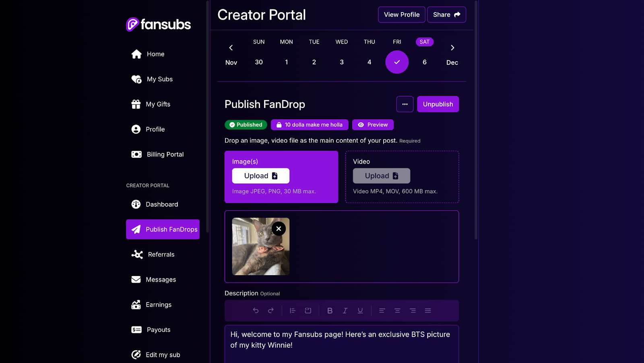The width and height of the screenshot is (644, 363).
Task: Open the three-dot options menu
Action: pos(405,104)
